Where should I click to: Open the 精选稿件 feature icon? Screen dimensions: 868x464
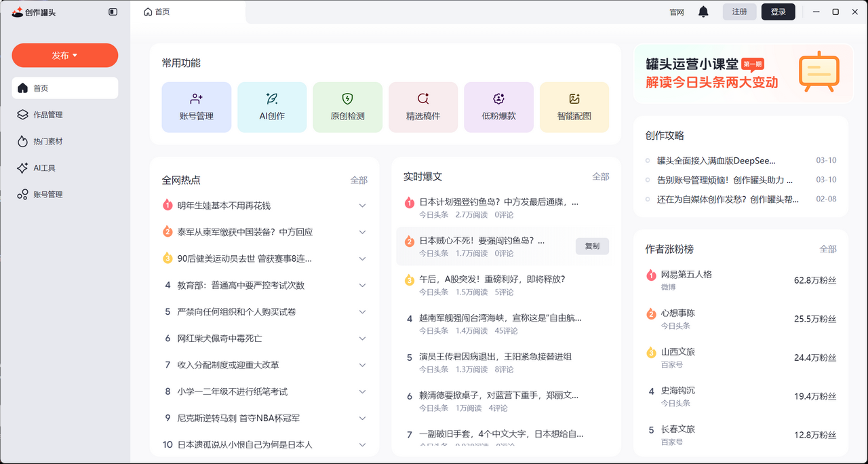point(423,107)
